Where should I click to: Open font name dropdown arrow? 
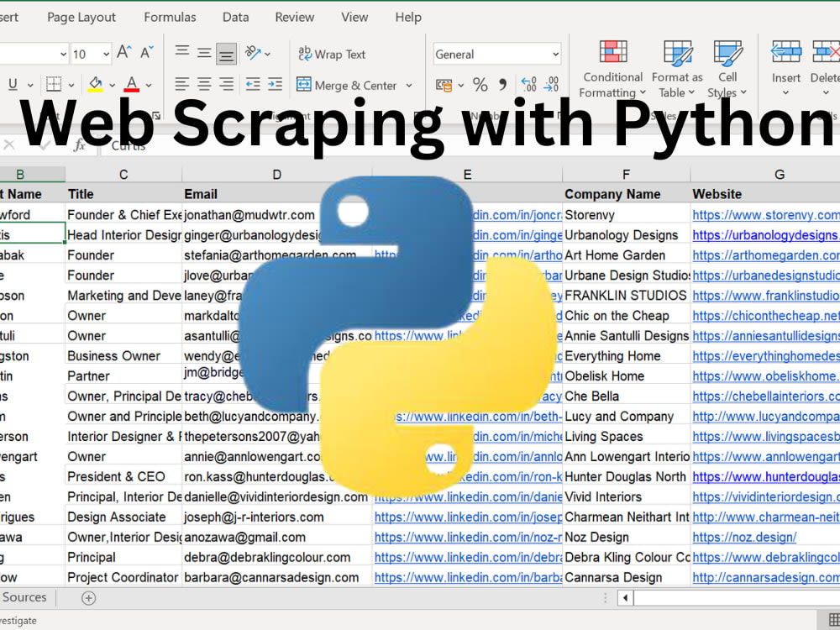(x=63, y=54)
